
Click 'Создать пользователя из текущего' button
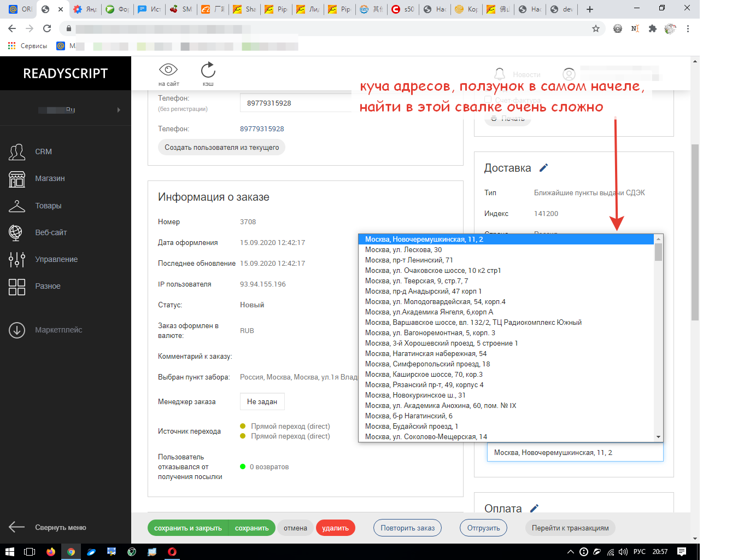(x=221, y=147)
